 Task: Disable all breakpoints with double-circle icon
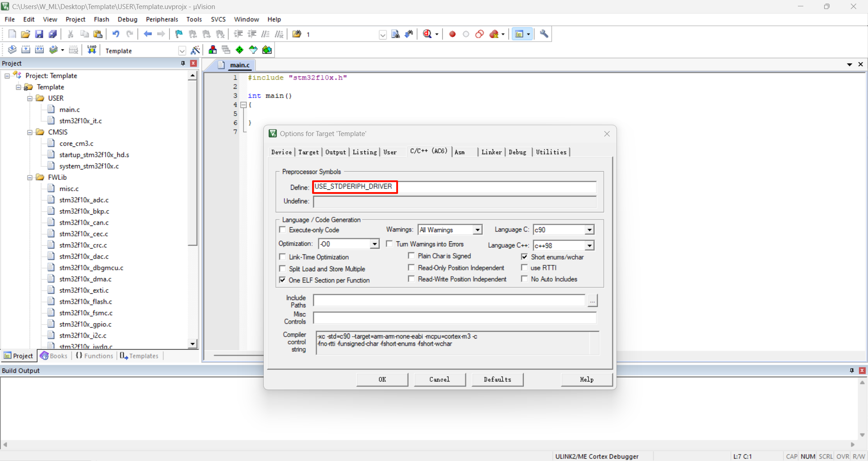coord(480,34)
